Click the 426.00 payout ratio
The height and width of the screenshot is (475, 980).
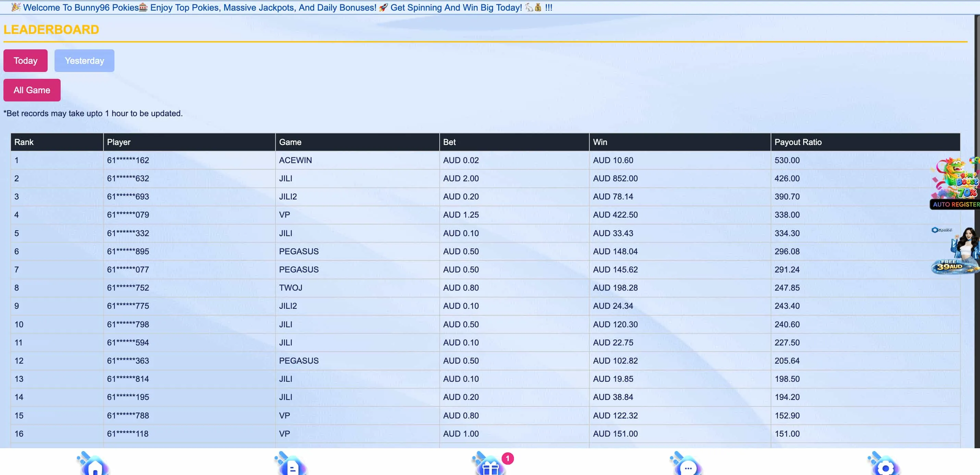coord(787,179)
